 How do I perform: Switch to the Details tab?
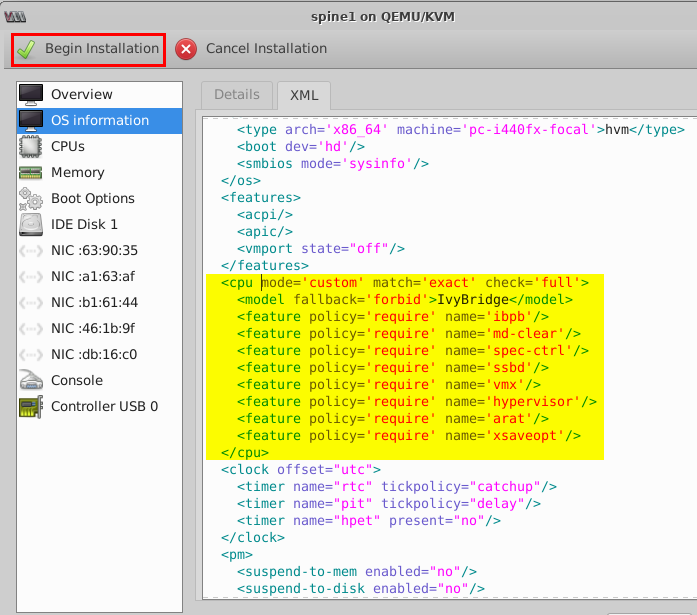(236, 94)
